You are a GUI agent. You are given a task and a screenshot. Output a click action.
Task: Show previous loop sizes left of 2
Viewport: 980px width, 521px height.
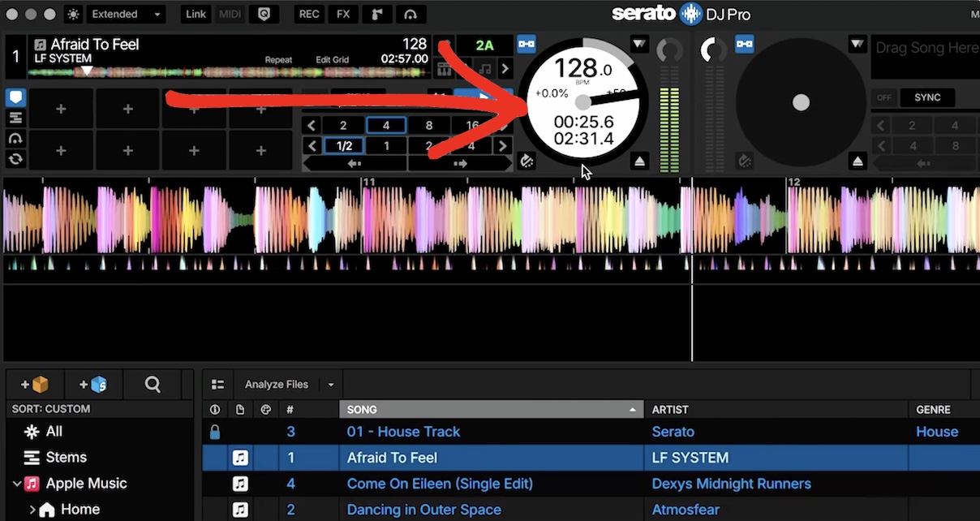point(312,126)
